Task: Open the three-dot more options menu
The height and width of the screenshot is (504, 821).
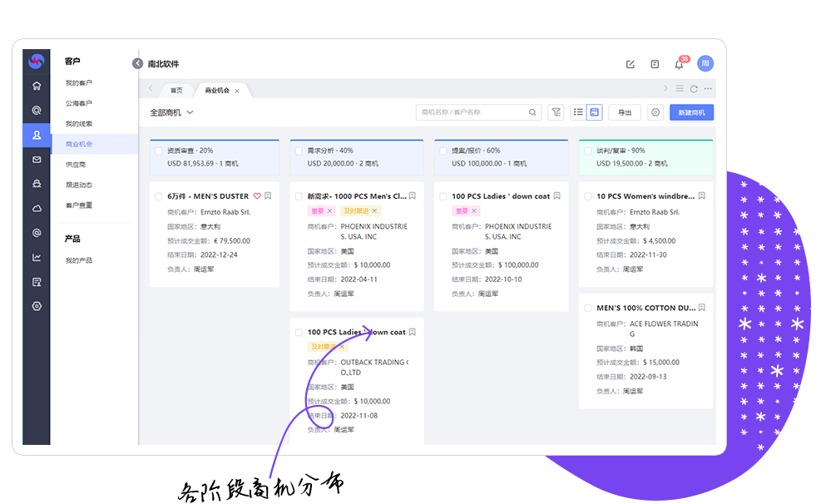Action: pyautogui.click(x=708, y=89)
